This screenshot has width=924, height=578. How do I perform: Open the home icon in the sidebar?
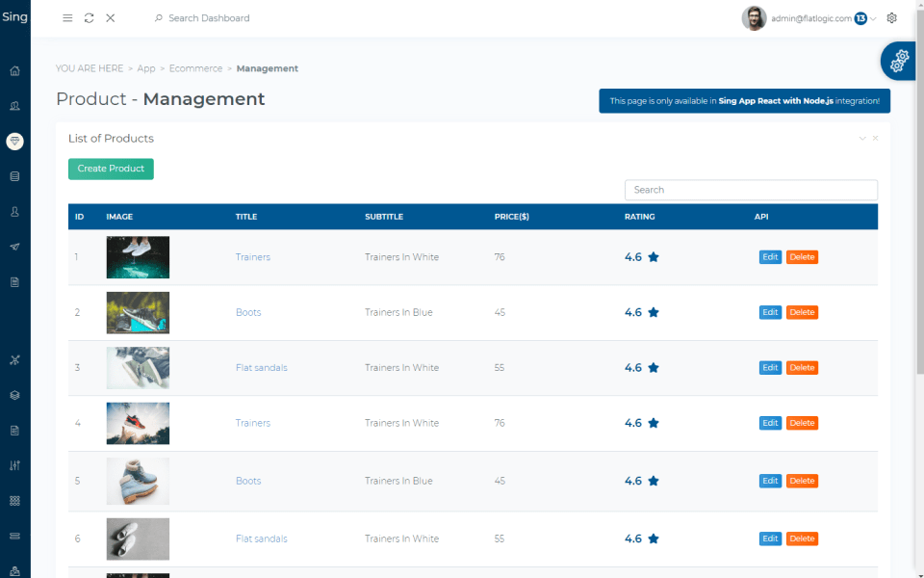coord(14,71)
